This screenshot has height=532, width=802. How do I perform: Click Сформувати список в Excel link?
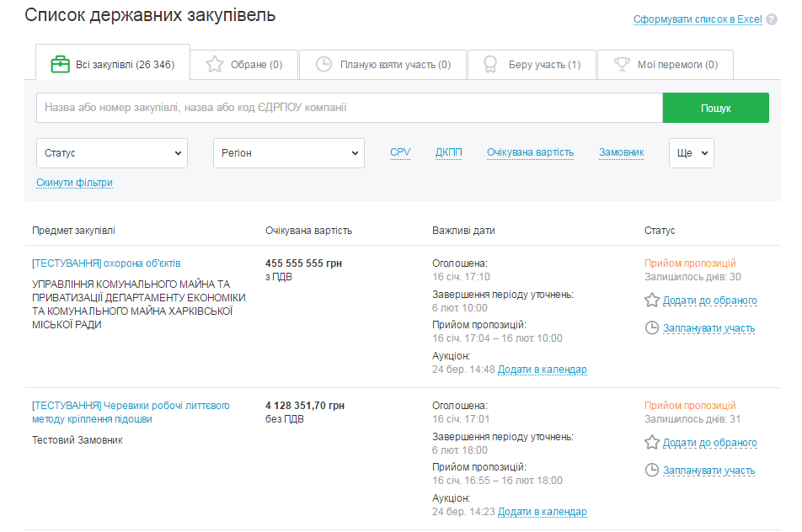coord(698,19)
